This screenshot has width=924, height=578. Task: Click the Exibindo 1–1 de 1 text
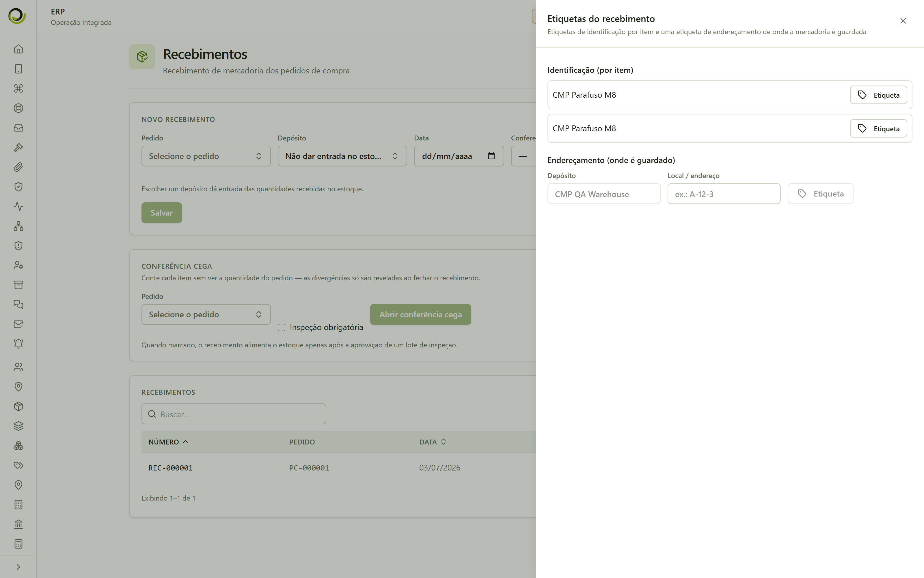168,498
